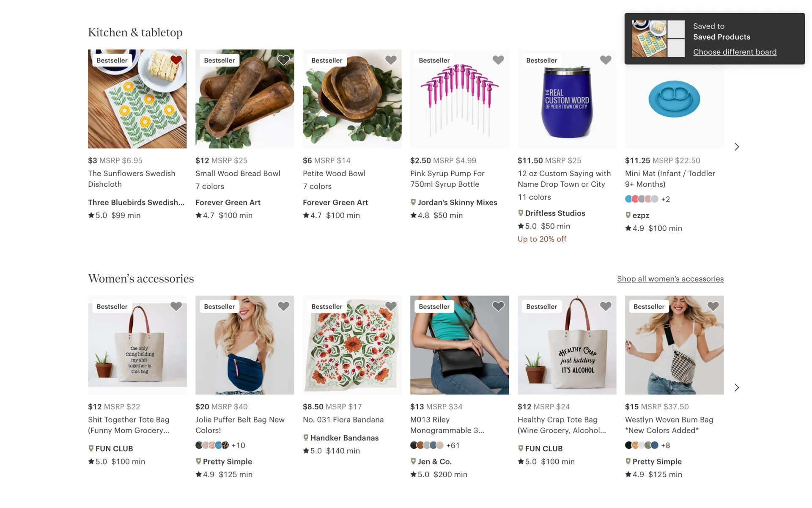The height and width of the screenshot is (508, 812).
Task: Open Shop all women's accessories link
Action: [670, 279]
